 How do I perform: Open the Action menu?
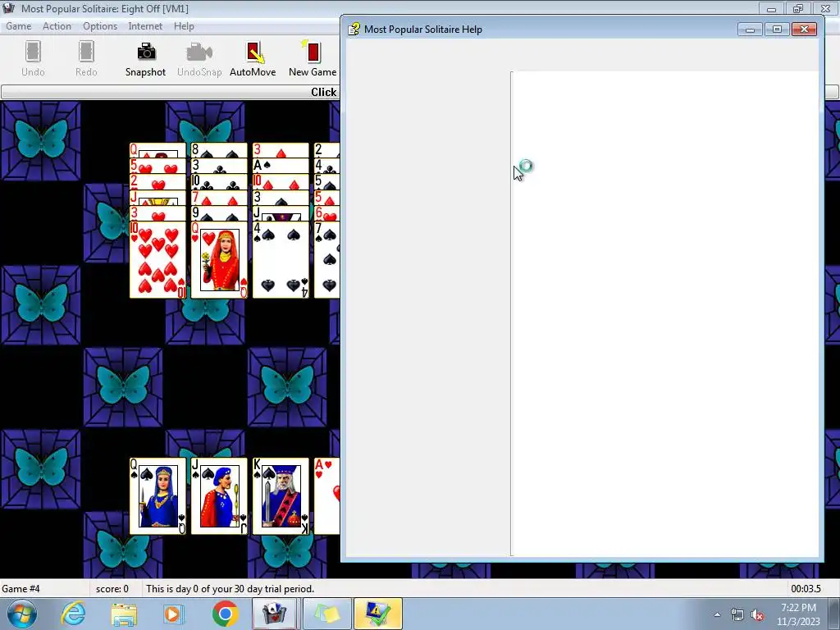click(57, 26)
